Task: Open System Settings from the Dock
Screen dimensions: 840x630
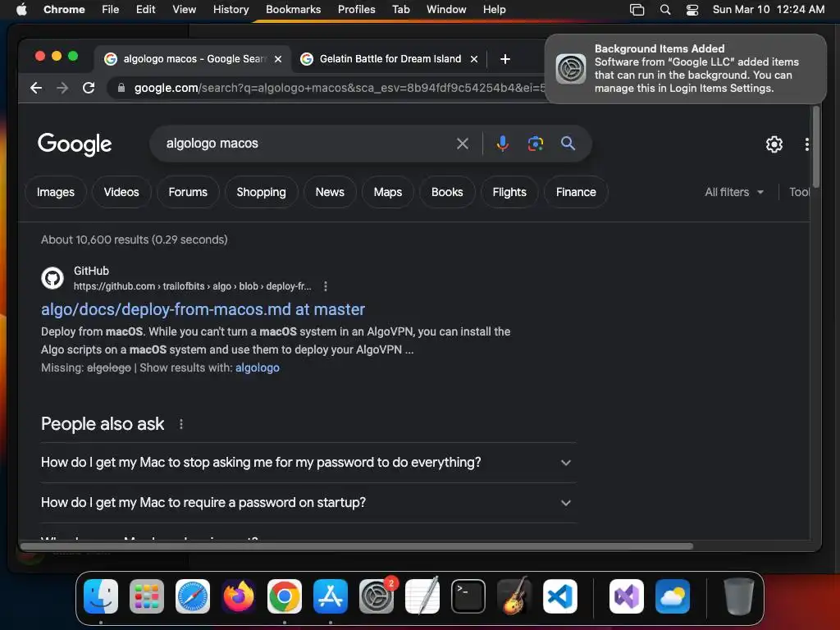Action: pos(376,596)
